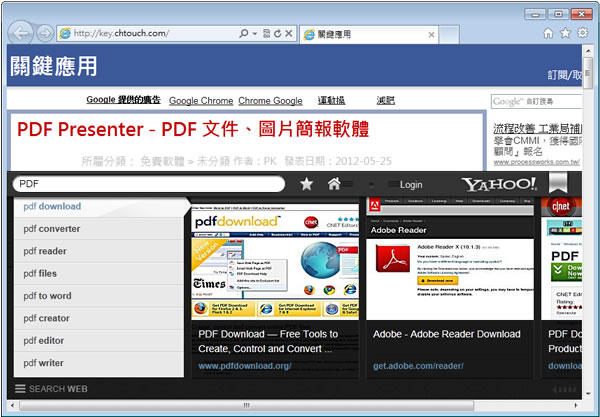This screenshot has height=417, width=600.
Task: Select the 'pdf download' suggestion
Action: (x=99, y=207)
